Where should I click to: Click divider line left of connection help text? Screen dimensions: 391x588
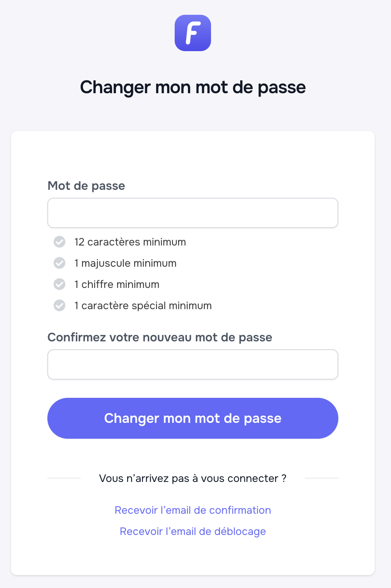click(x=64, y=478)
